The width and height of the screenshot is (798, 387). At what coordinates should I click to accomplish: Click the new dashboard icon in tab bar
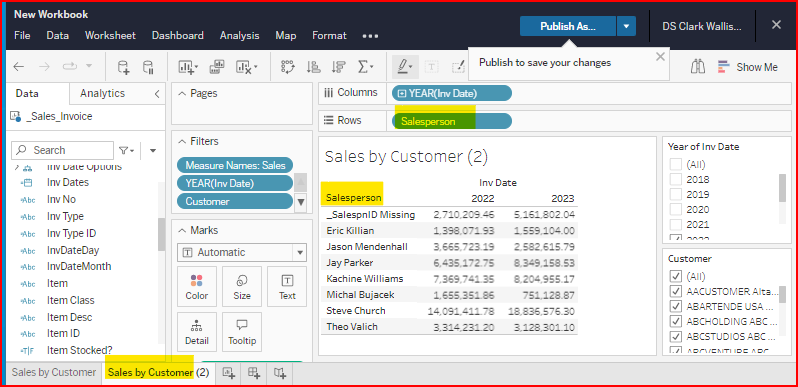click(x=254, y=373)
